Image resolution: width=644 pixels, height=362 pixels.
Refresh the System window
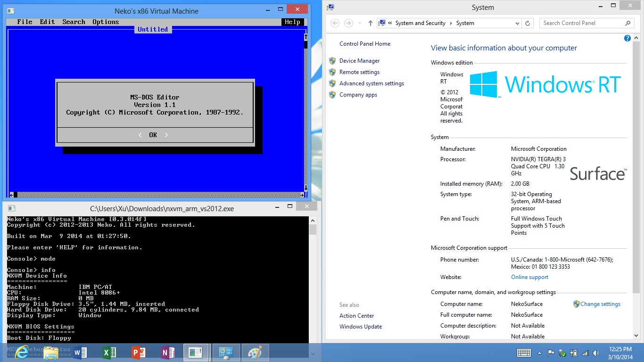point(528,23)
